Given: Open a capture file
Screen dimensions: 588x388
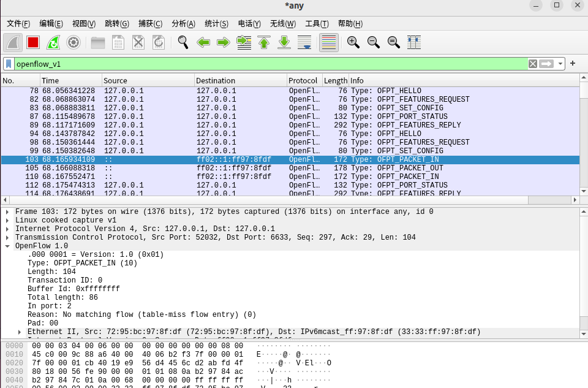Looking at the screenshot, I should (98, 42).
